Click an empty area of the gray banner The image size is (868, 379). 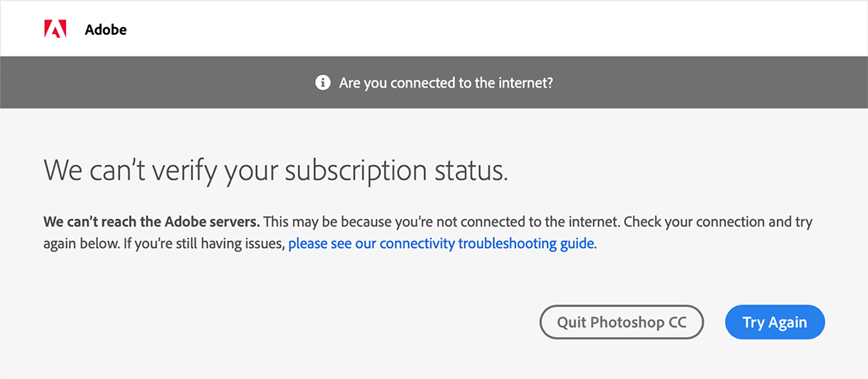[155, 83]
